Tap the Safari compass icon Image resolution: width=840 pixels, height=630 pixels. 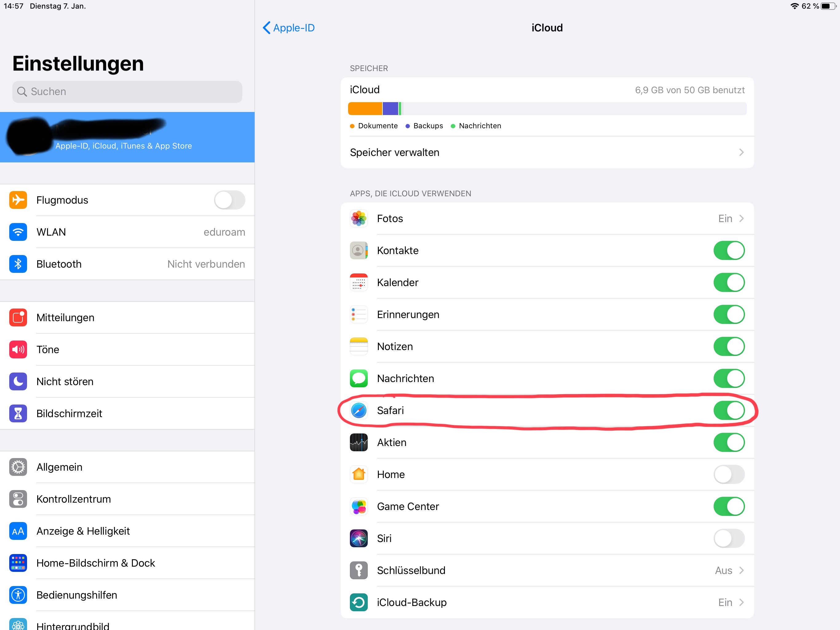coord(359,410)
